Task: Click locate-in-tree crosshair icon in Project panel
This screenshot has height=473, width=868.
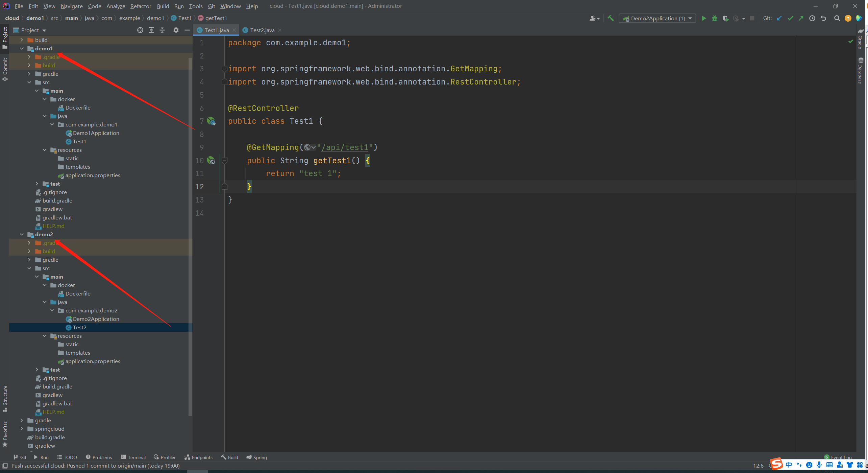Action: (140, 30)
